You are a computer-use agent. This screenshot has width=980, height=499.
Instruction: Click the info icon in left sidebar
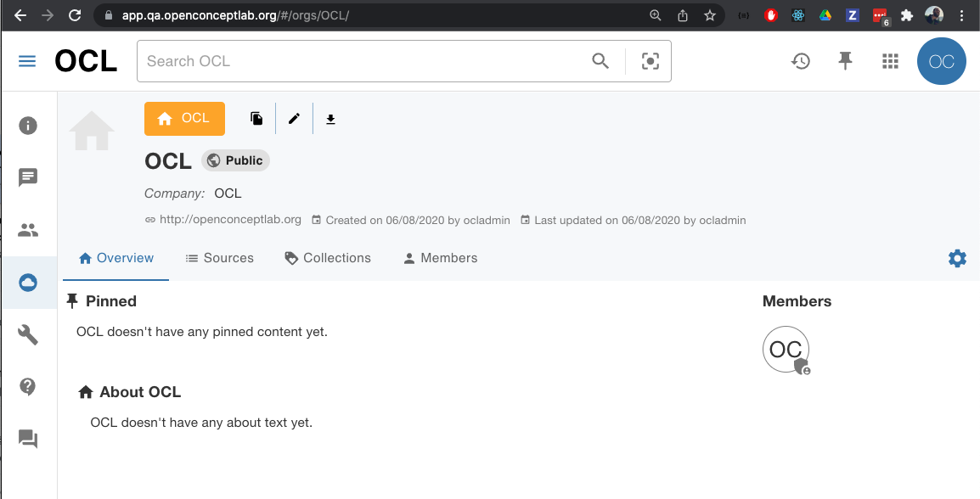point(28,125)
